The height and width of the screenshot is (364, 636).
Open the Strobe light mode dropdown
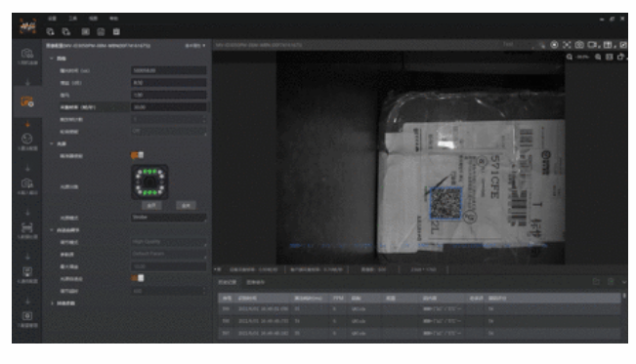(x=168, y=218)
